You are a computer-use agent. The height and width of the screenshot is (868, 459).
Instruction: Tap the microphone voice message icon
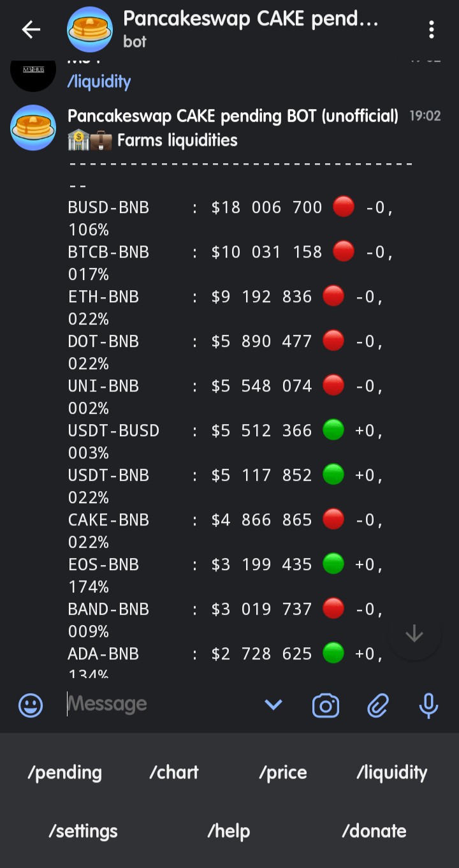428,705
